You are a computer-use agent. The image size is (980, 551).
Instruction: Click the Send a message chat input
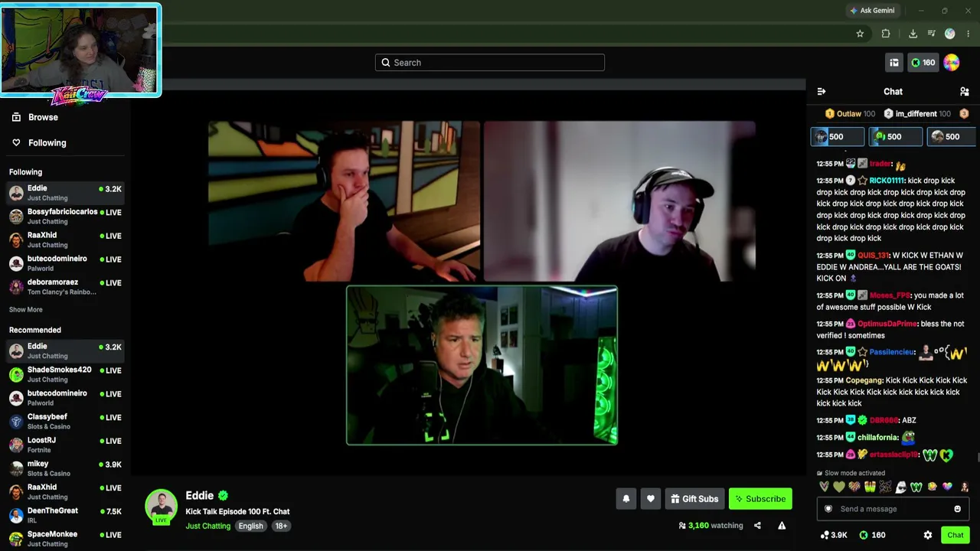[x=892, y=509]
